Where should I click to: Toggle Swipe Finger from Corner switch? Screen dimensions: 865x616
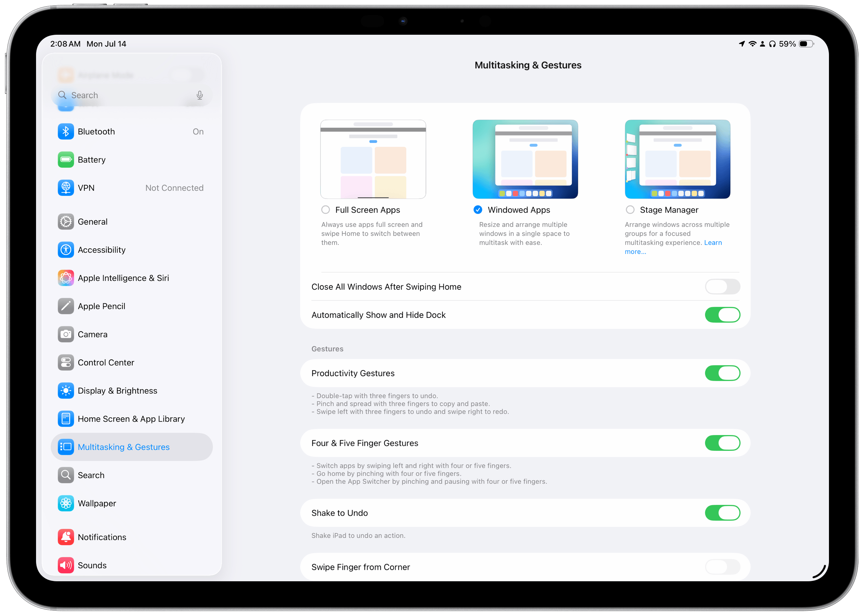click(x=722, y=567)
